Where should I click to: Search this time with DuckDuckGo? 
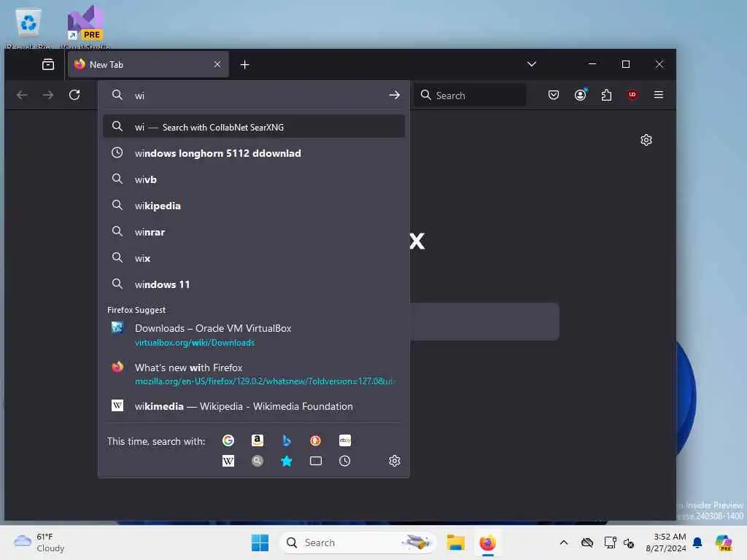pyautogui.click(x=315, y=440)
